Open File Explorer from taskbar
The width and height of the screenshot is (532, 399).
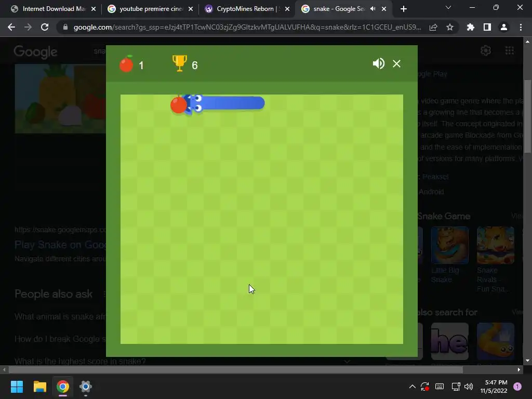(39, 387)
